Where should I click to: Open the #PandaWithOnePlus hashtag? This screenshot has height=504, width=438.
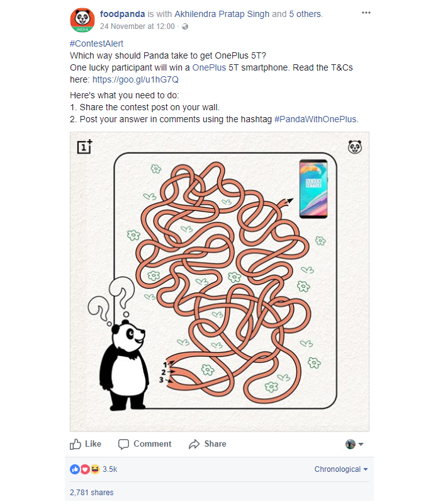coord(315,119)
